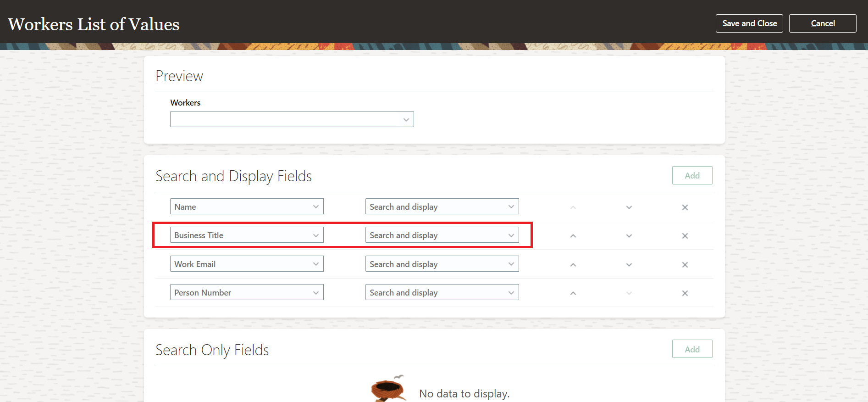Move Person Number row up
Viewport: 868px width, 402px height.
click(x=573, y=293)
